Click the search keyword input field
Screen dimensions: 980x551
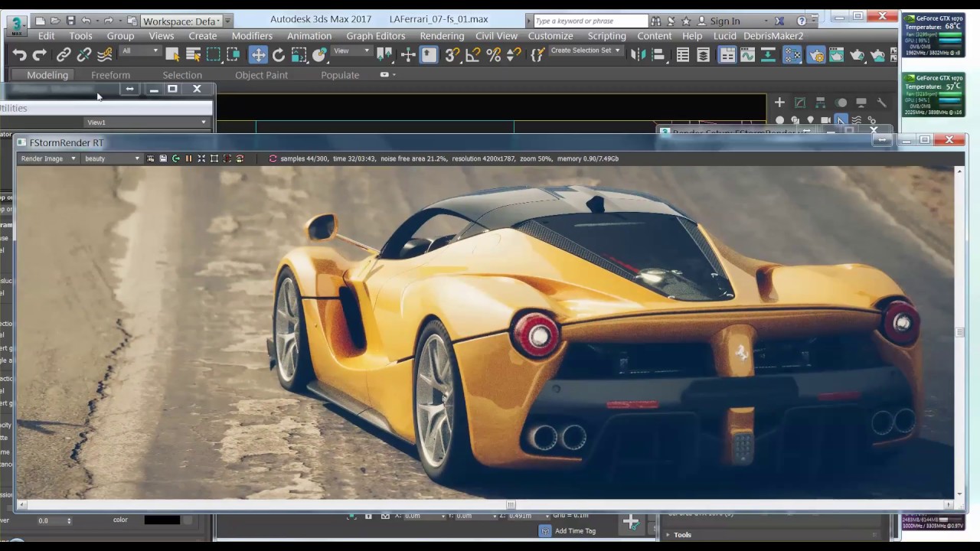coord(590,21)
